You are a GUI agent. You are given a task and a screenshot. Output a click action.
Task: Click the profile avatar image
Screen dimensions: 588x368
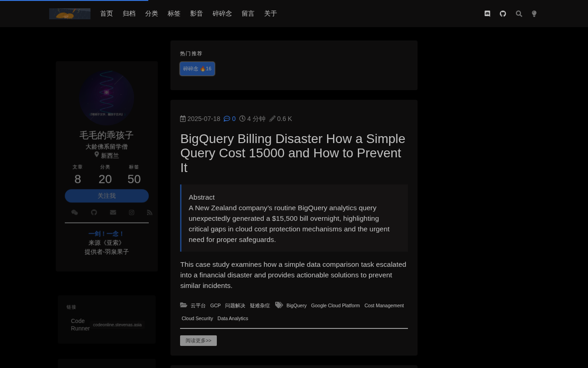(107, 98)
